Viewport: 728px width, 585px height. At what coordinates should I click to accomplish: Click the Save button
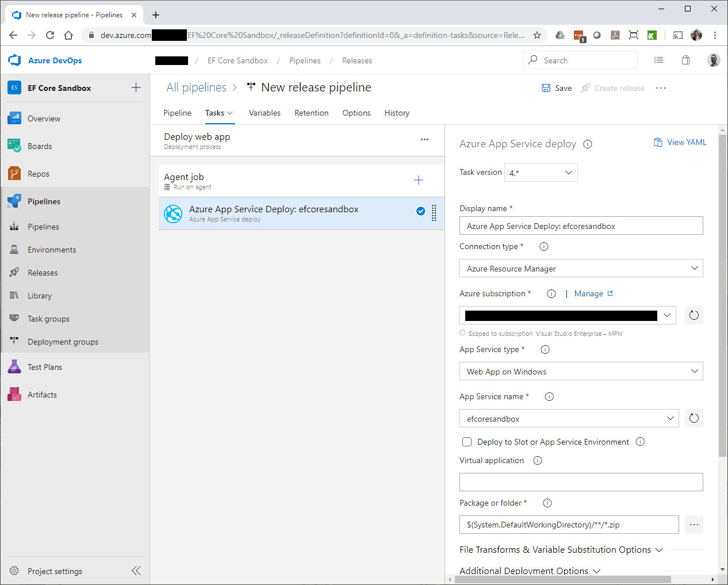pyautogui.click(x=557, y=88)
